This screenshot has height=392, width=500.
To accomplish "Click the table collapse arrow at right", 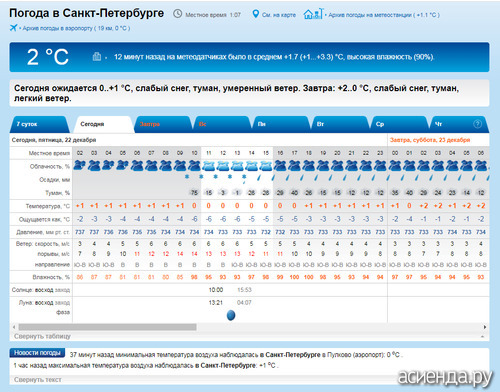I will 482,337.
